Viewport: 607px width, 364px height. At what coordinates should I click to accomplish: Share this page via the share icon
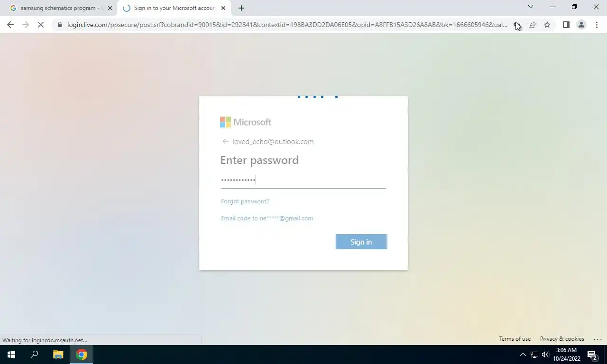click(532, 25)
